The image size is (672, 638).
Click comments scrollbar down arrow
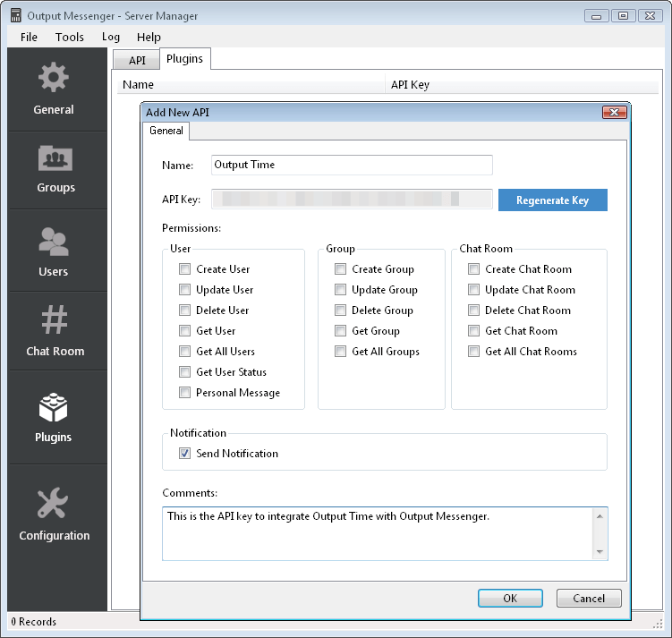(600, 551)
